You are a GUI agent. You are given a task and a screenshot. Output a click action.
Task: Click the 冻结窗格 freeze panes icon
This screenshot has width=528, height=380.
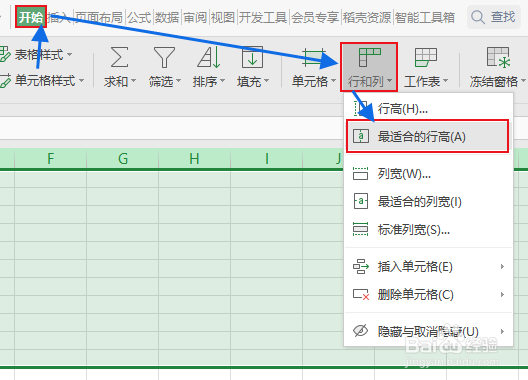click(x=498, y=57)
